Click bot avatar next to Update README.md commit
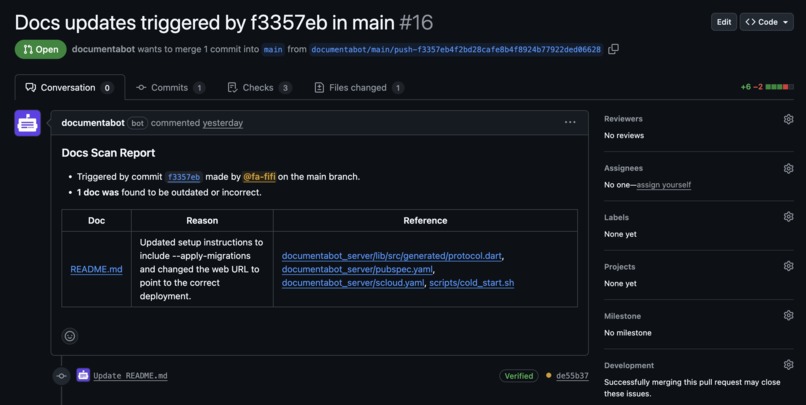The height and width of the screenshot is (405, 806). click(x=83, y=375)
